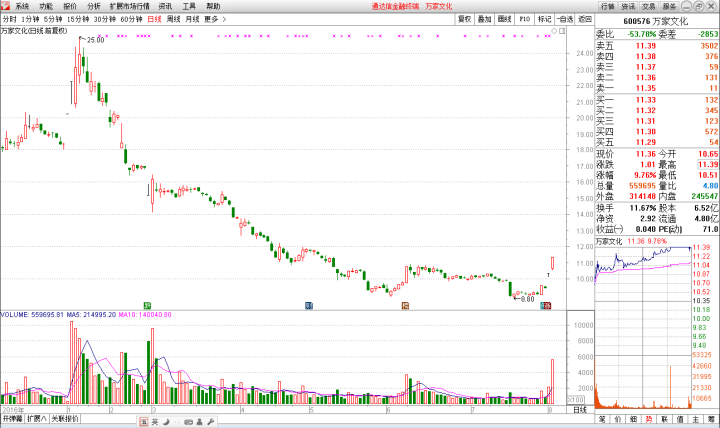Switch to 1分钟 period
The height and width of the screenshot is (428, 720).
pyautogui.click(x=30, y=19)
